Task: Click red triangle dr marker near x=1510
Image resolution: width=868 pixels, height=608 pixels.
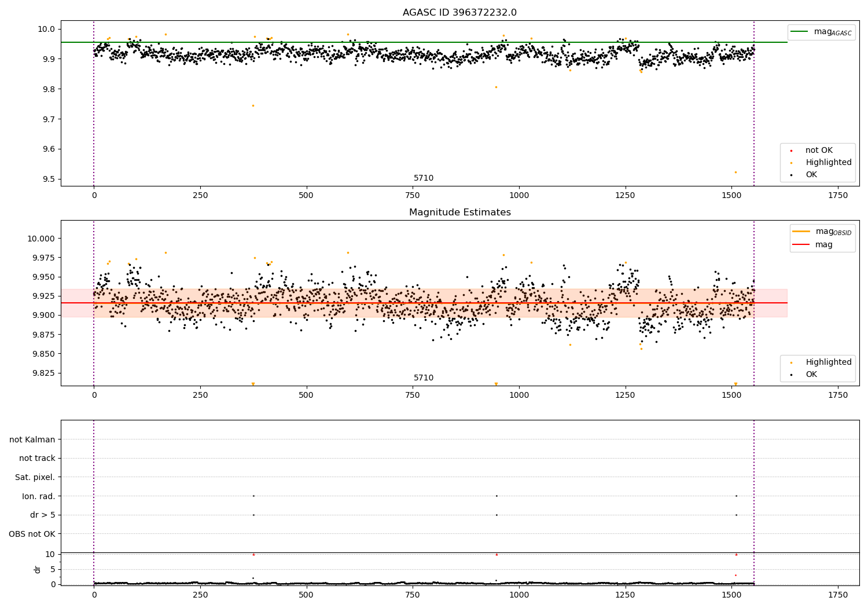Action: tap(736, 554)
